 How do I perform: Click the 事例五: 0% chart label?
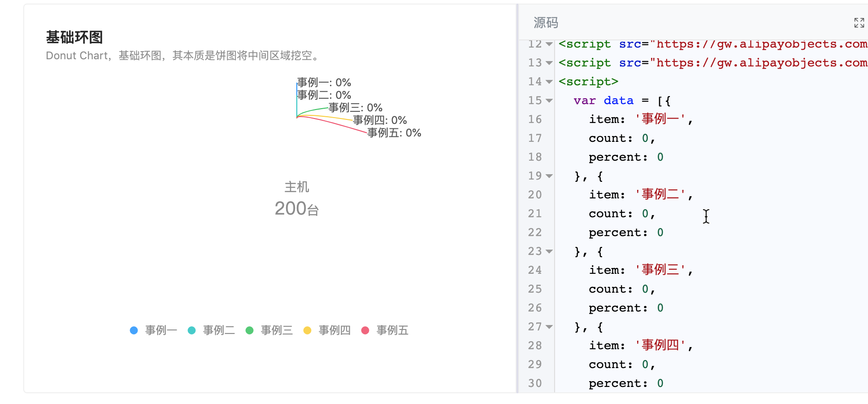tap(394, 133)
